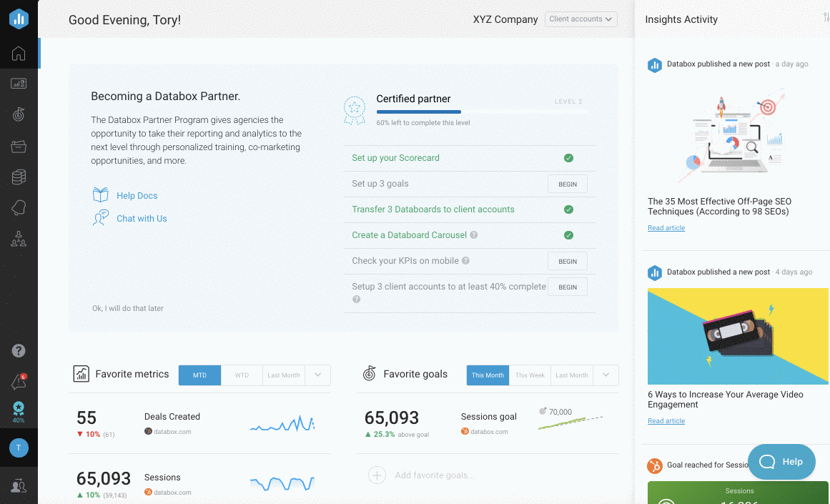The image size is (830, 504).
Task: Click BEGIN button for Set up 3 goals
Action: click(x=567, y=184)
